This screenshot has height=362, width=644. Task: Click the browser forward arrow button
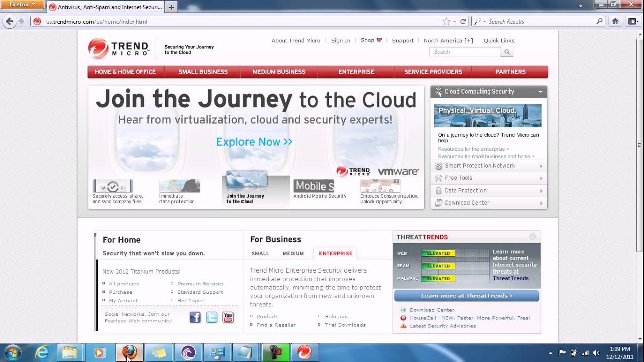coord(21,21)
